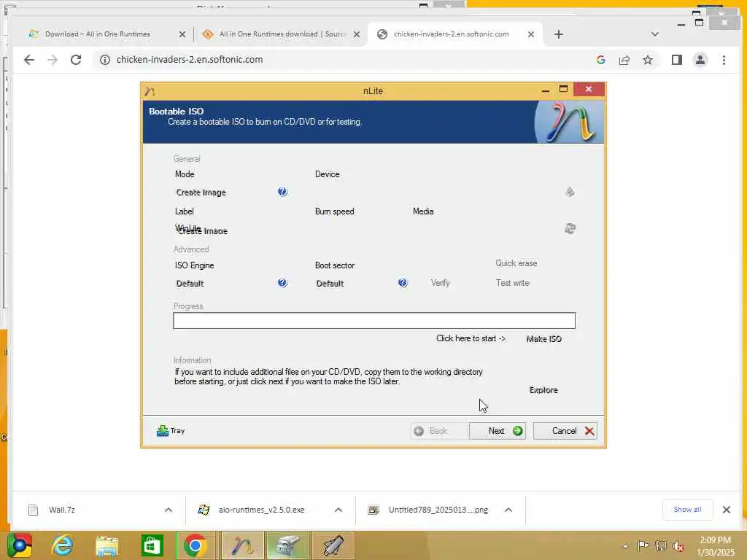Open the volume icon in system tray

click(x=678, y=546)
